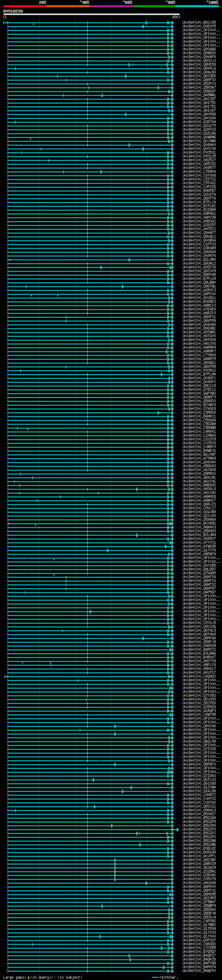Select hit label UniRef100_Q5ZF03
The image size is (222, 980).
click(x=199, y=84)
